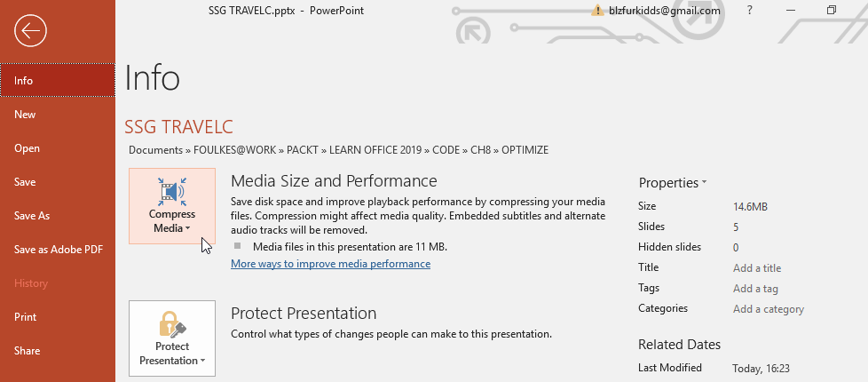868x382 pixels.
Task: Click the back arrow circle icon
Action: [30, 30]
